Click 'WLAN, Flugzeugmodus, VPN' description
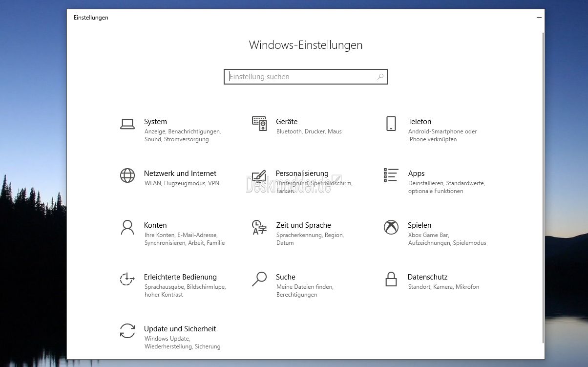 click(x=182, y=183)
